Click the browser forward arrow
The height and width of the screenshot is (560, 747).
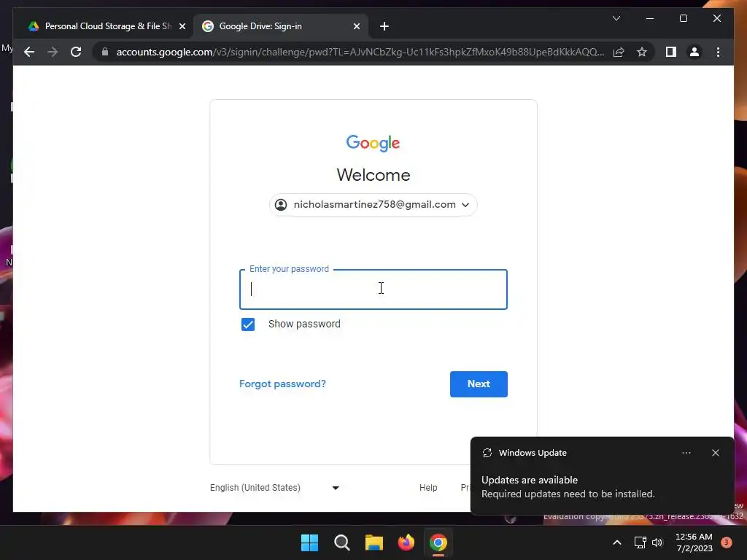(53, 52)
